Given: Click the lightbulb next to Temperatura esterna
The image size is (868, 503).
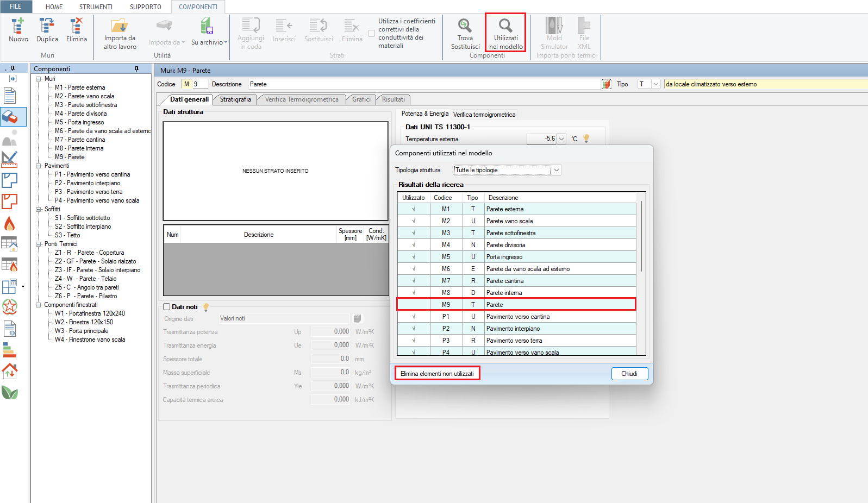Looking at the screenshot, I should (586, 139).
